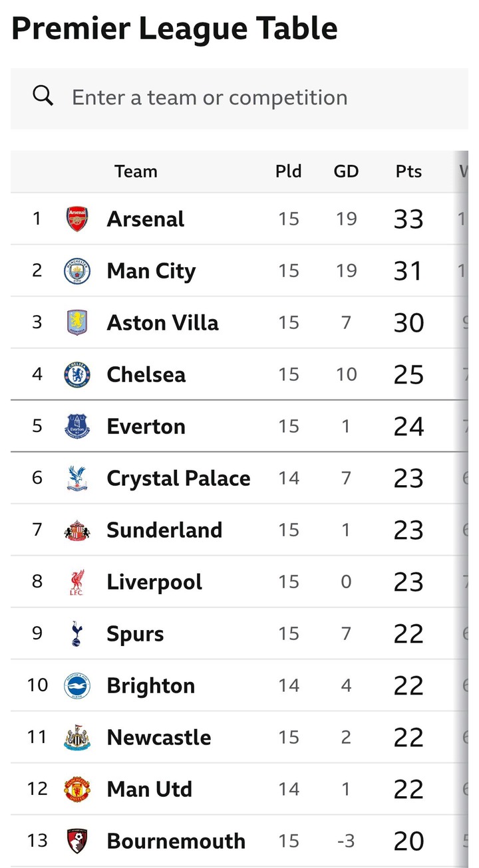Click the Man City club badge
The height and width of the screenshot is (868, 479).
[77, 271]
